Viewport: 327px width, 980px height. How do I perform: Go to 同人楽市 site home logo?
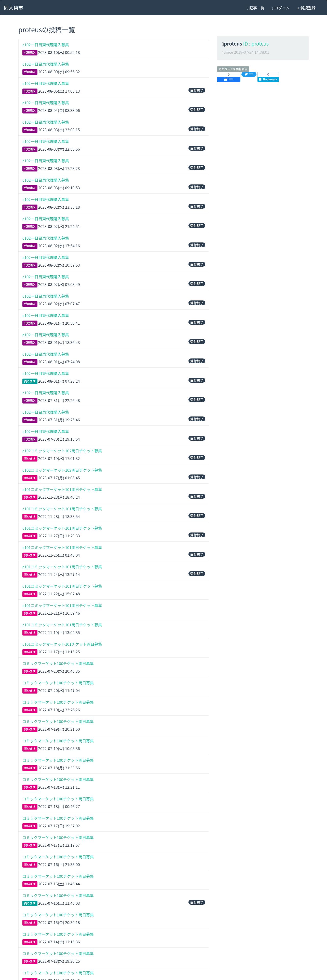13,8
